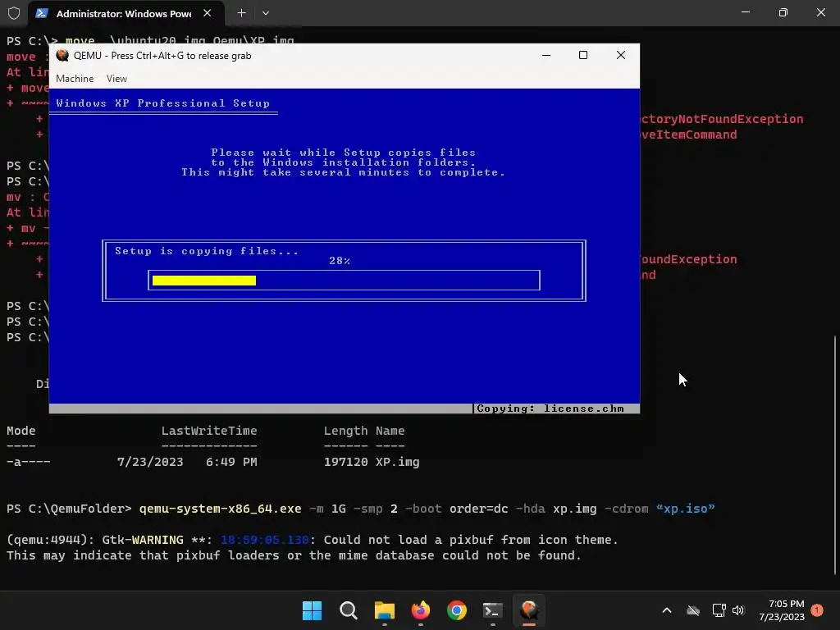The height and width of the screenshot is (630, 840).
Task: Open Google Chrome from the taskbar
Action: point(456,610)
